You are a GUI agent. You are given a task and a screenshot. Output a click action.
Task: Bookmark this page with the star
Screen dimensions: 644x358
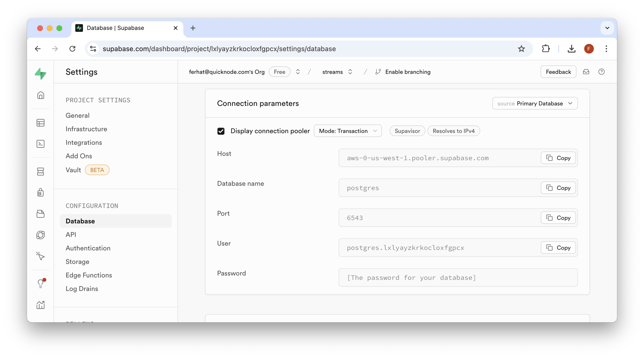click(x=521, y=49)
